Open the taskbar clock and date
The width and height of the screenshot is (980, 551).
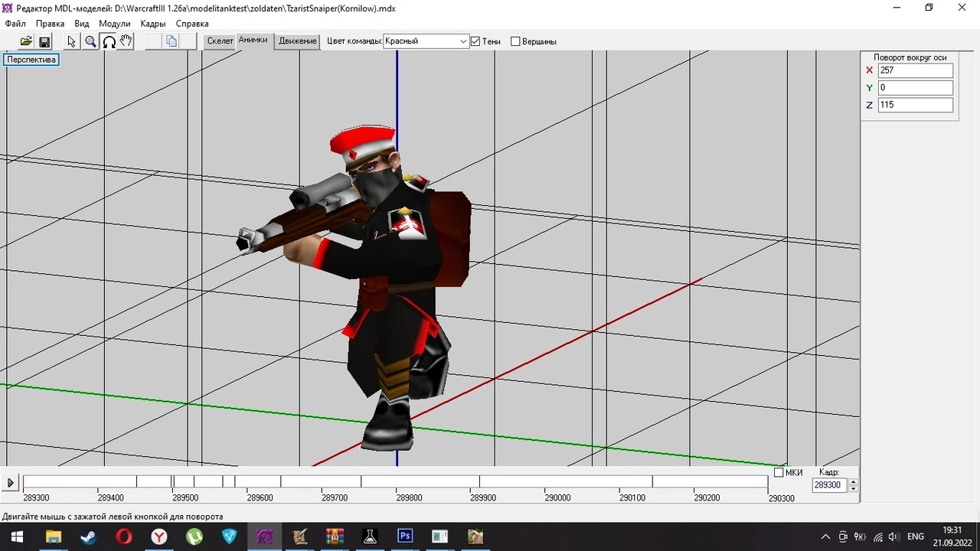(952, 536)
